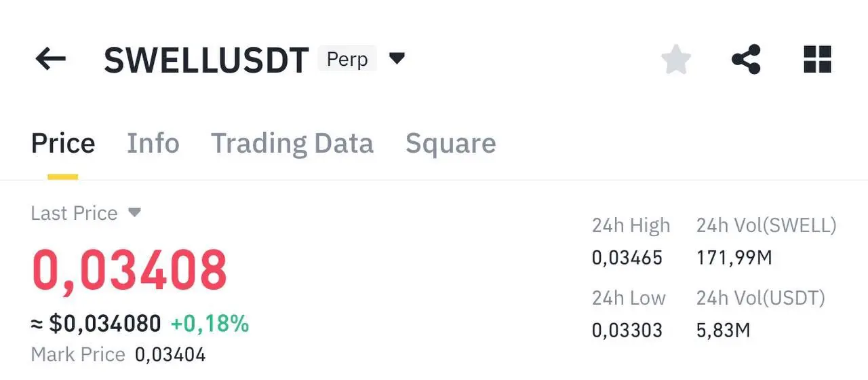Viewport: 868px width, 380px height.
Task: Tap the 24h High value 0,03465
Action: pos(627,258)
